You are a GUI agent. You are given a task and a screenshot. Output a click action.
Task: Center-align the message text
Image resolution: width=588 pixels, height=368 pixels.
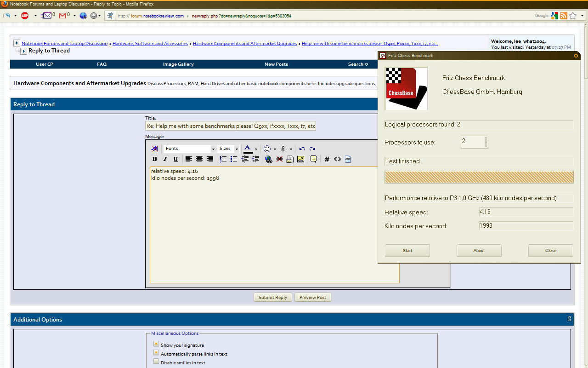(199, 159)
